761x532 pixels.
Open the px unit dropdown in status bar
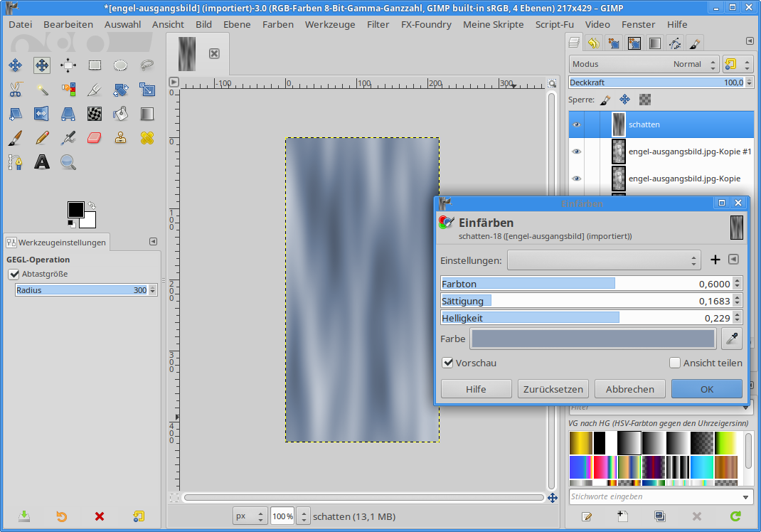pos(251,516)
